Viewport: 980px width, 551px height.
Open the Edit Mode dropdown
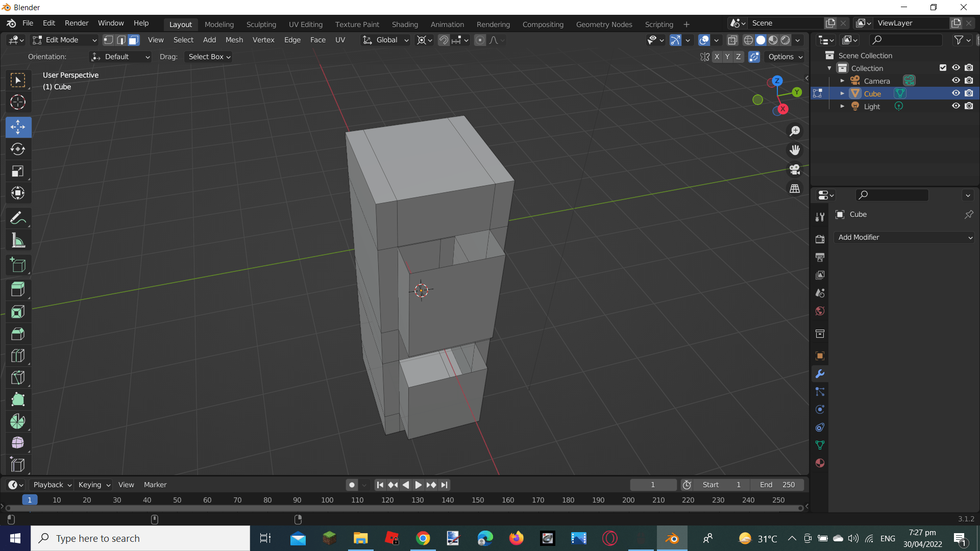pyautogui.click(x=64, y=40)
